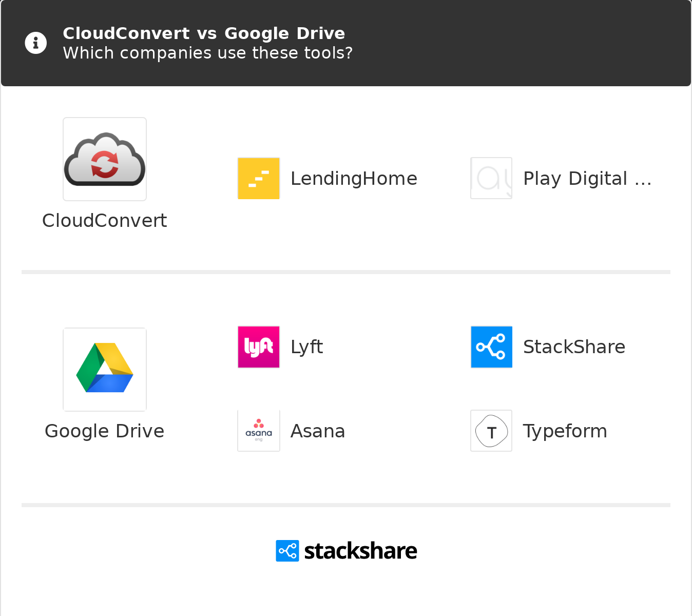Click the Google Drive tool name label
692x616 pixels.
105,431
